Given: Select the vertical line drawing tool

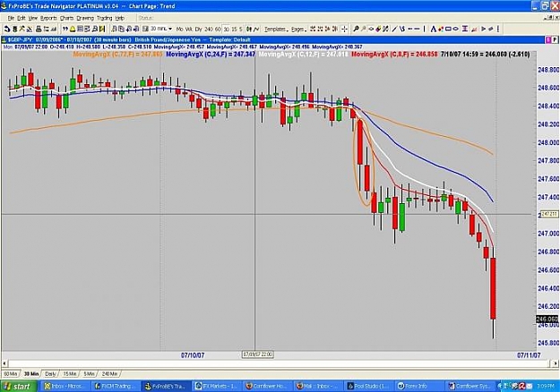Looking at the screenshot, I should [425, 29].
